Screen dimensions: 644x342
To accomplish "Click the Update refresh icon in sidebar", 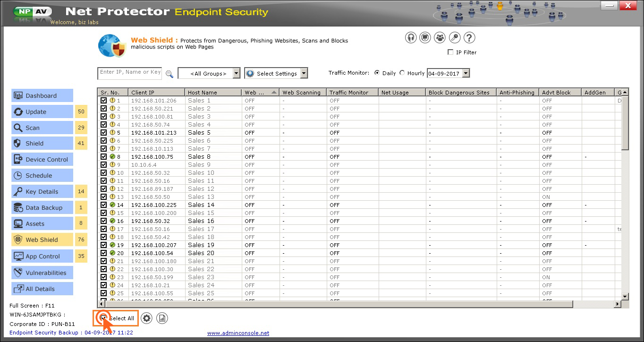I will 18,111.
